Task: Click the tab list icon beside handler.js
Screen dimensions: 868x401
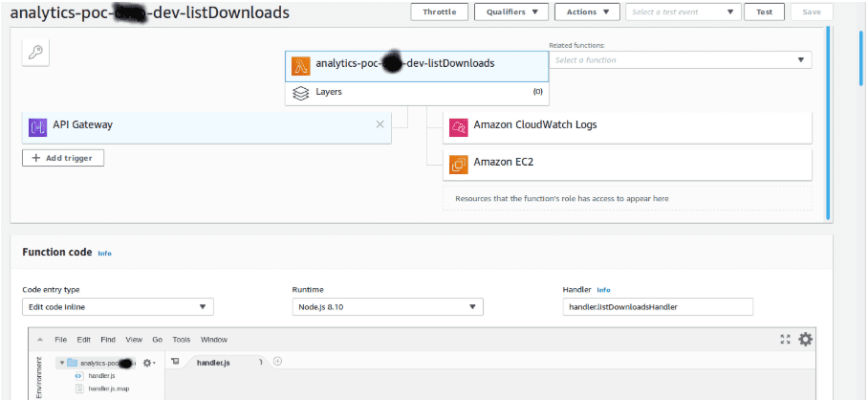Action: pos(175,362)
